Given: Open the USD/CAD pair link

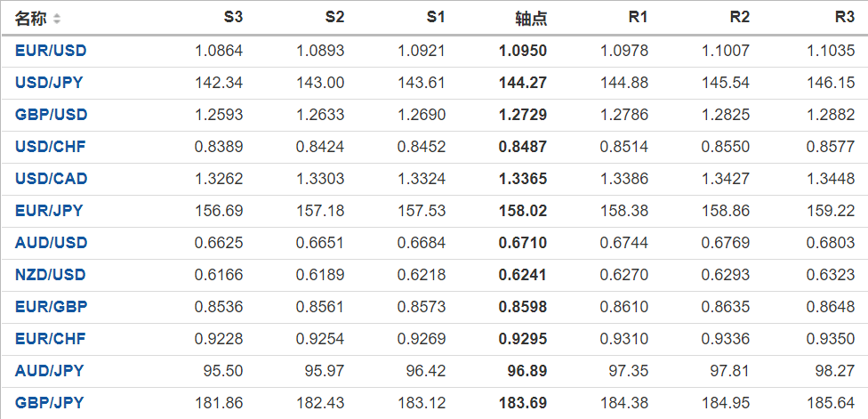Looking at the screenshot, I should (51, 179).
